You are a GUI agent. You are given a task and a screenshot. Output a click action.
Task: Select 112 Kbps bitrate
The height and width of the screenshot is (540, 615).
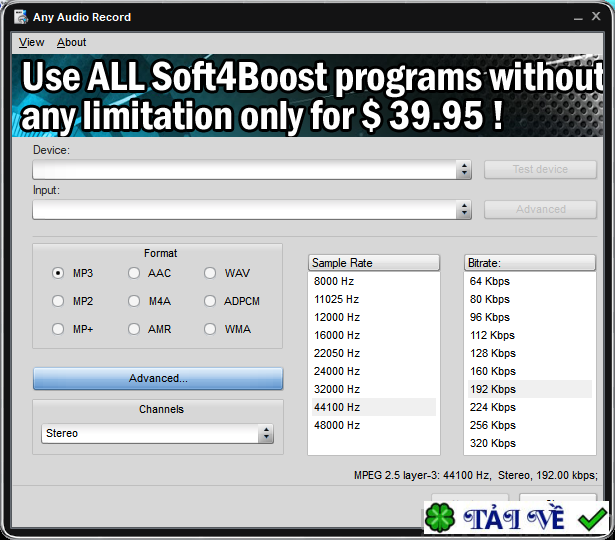(530, 335)
